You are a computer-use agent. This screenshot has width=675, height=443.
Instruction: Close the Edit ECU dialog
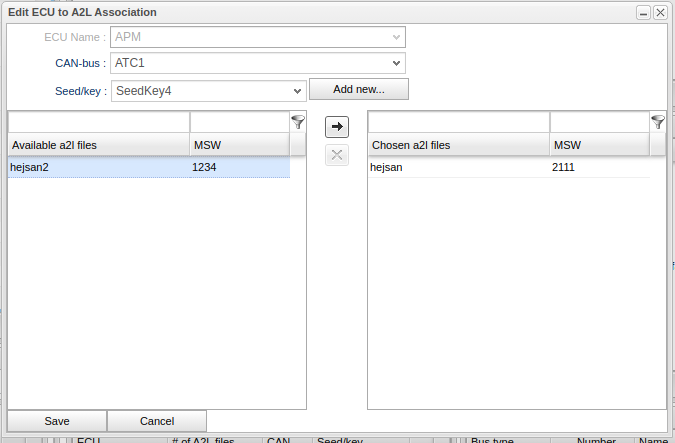pos(660,12)
